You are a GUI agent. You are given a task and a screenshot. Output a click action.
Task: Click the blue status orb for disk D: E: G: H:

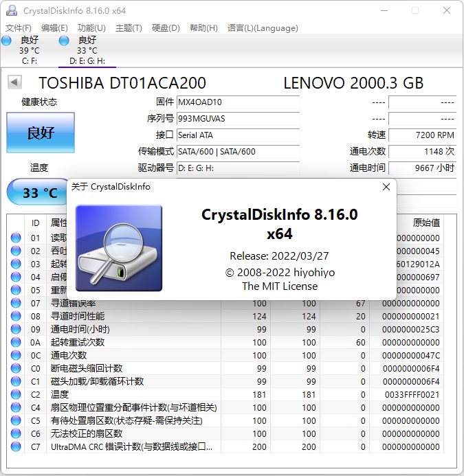(x=64, y=41)
